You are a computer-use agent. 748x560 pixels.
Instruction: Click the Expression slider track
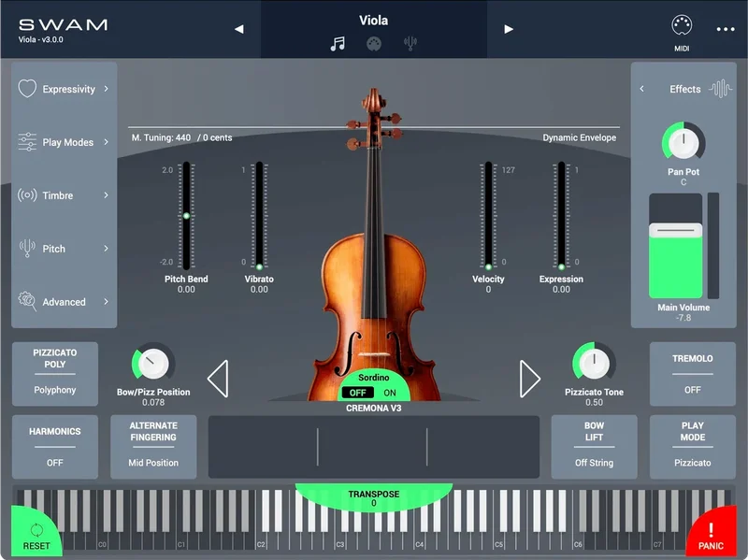point(561,216)
